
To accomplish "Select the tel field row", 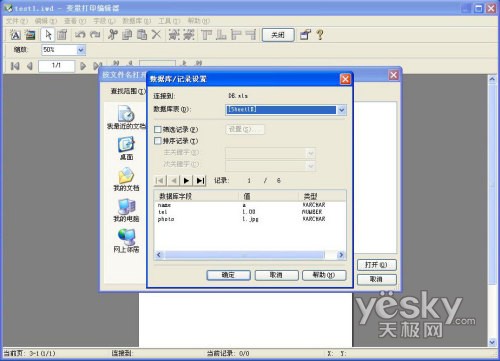I will click(x=250, y=212).
